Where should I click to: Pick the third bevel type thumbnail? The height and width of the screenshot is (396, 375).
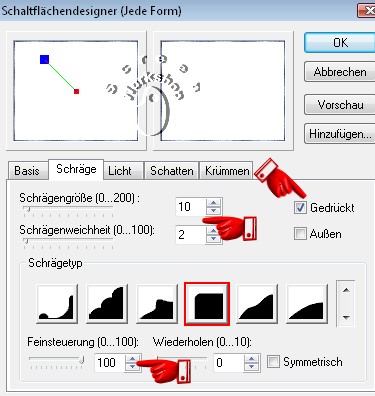[x=157, y=304]
